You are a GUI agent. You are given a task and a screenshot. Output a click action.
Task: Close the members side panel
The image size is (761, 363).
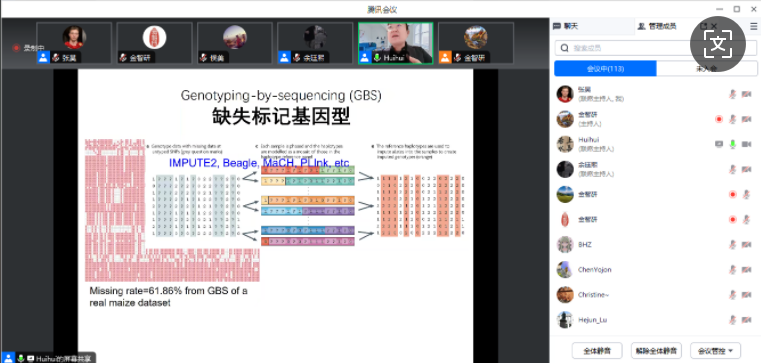[714, 26]
